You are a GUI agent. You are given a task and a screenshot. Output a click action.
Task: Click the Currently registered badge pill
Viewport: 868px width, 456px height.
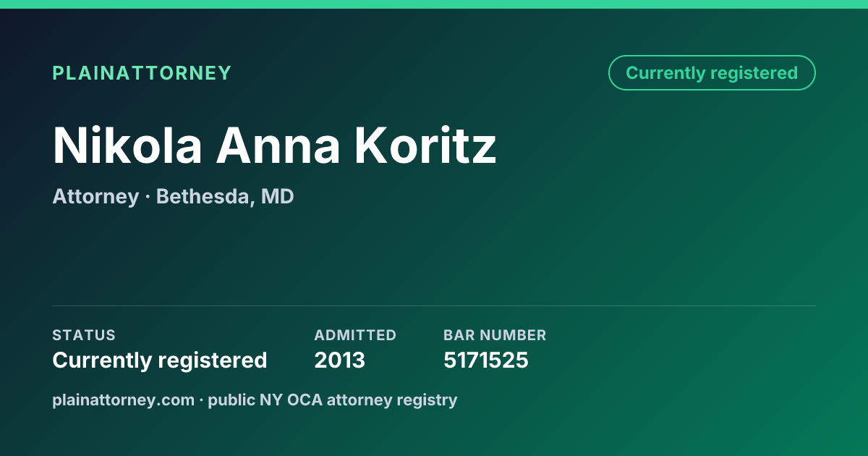click(x=712, y=73)
